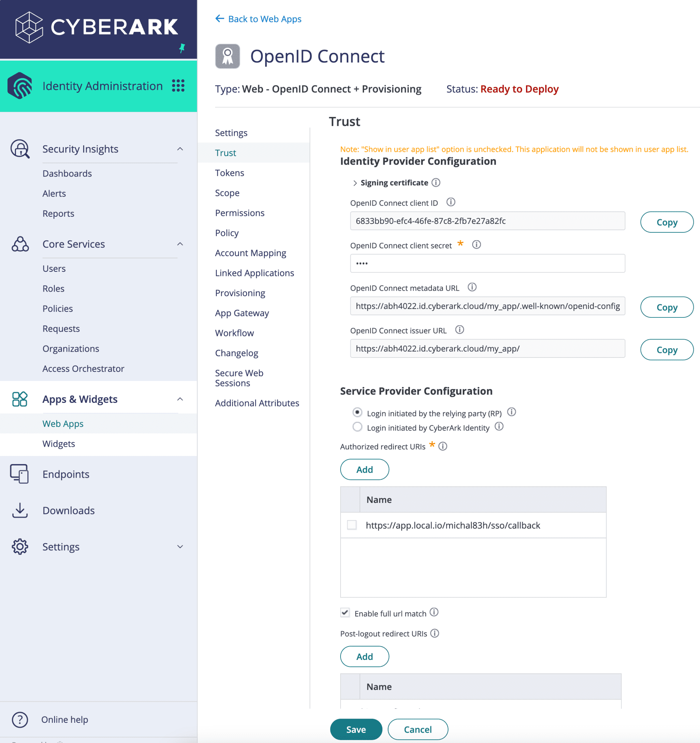Show info for OpenID Connect client secret
This screenshot has width=700, height=743.
(476, 244)
